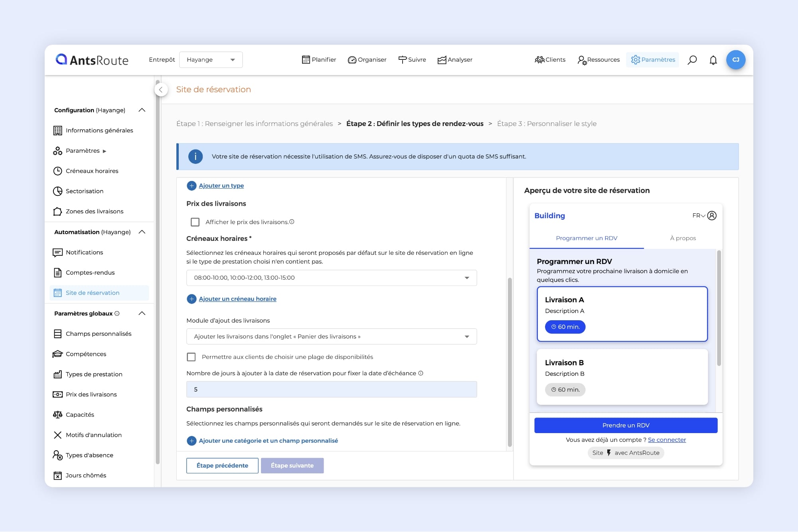Click the nombre de jours input field
The height and width of the screenshot is (532, 798).
pyautogui.click(x=331, y=389)
